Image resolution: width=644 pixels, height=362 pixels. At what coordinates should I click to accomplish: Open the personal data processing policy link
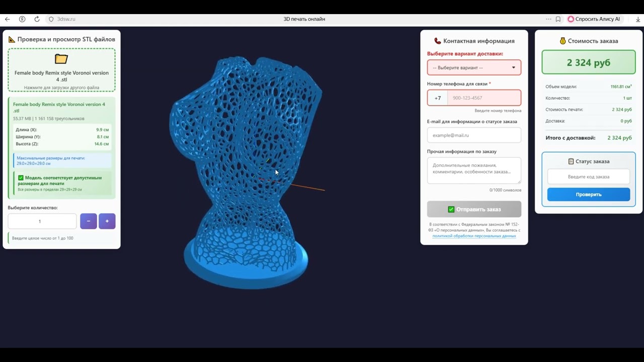pos(474,236)
